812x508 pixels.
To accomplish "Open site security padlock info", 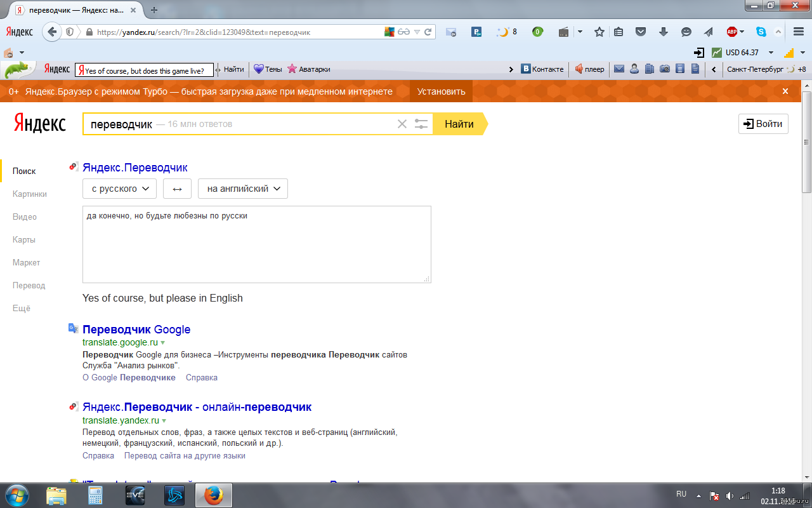I will point(89,32).
